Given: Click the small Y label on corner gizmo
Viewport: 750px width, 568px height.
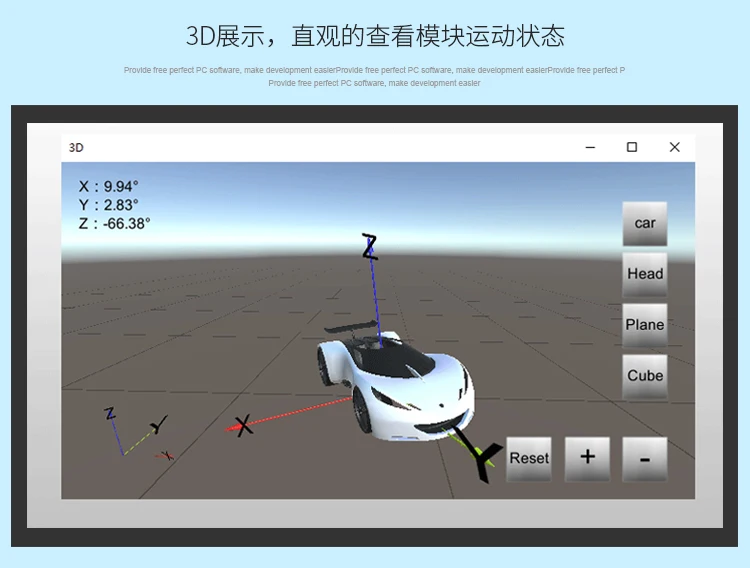Looking at the screenshot, I should (159, 424).
